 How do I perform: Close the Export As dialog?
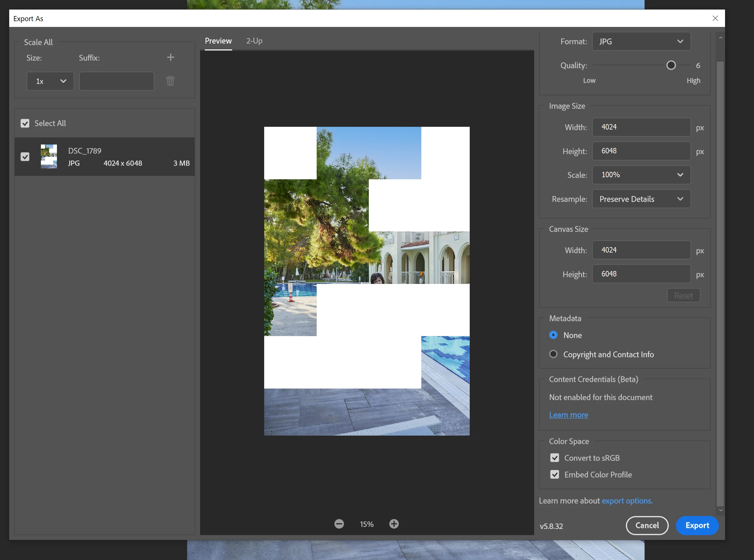pyautogui.click(x=715, y=18)
